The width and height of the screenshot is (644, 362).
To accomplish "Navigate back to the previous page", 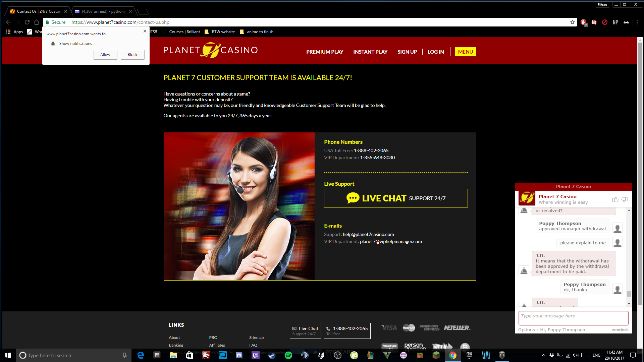I will coord(8,22).
